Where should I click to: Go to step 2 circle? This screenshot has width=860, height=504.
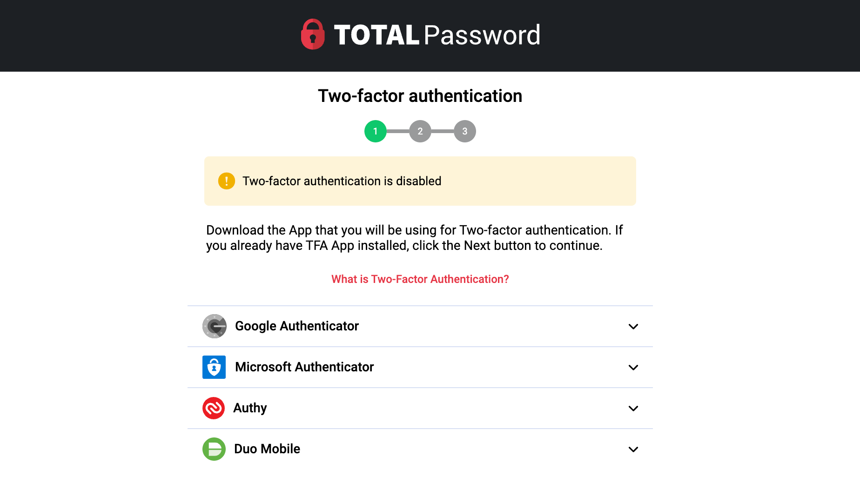point(420,131)
